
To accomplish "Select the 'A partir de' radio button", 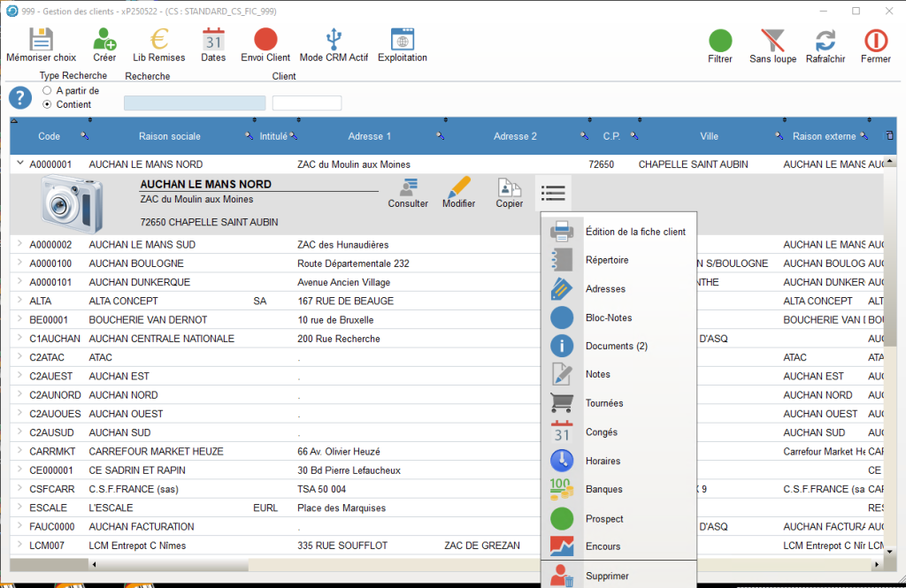I will pos(47,91).
